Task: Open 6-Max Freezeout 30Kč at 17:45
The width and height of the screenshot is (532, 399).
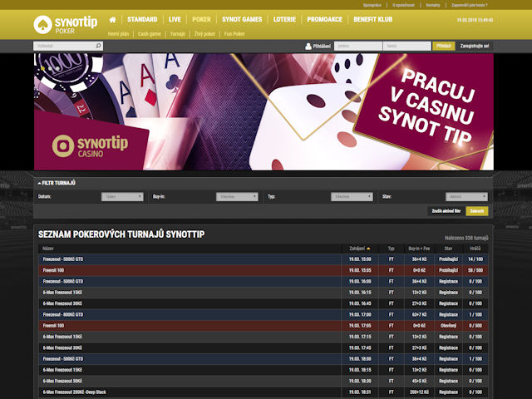Action: (263, 347)
